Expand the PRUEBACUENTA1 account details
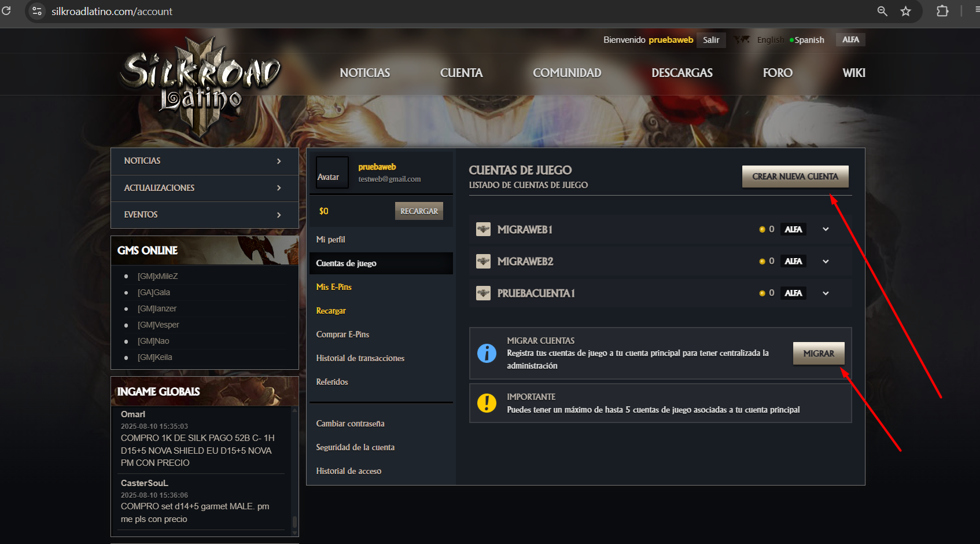Viewport: 980px width, 544px height. click(826, 293)
